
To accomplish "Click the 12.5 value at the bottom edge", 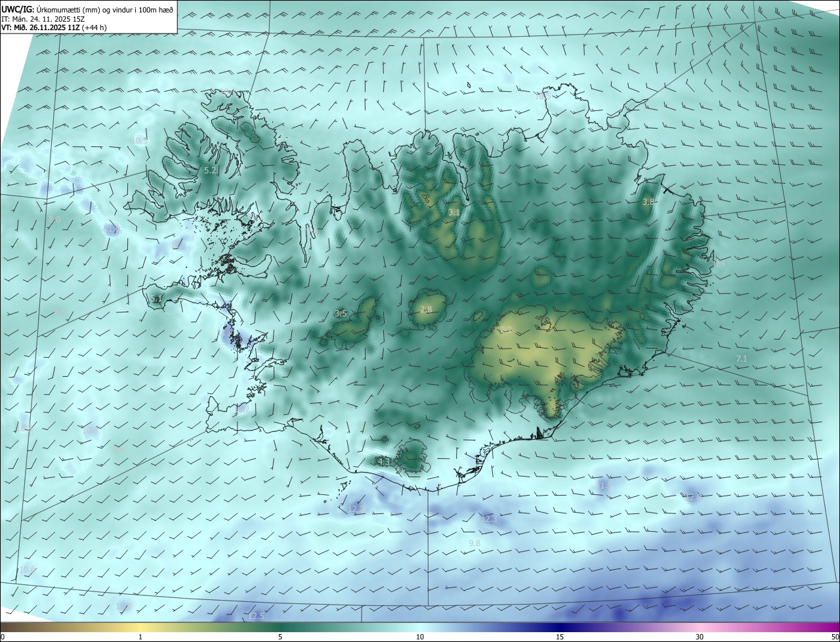I will point(257,616).
